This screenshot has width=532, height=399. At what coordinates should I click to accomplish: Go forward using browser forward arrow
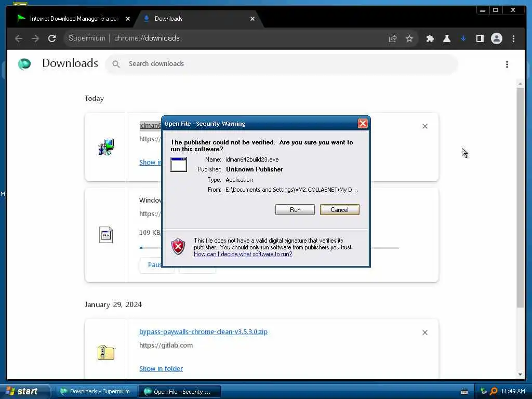pos(35,38)
